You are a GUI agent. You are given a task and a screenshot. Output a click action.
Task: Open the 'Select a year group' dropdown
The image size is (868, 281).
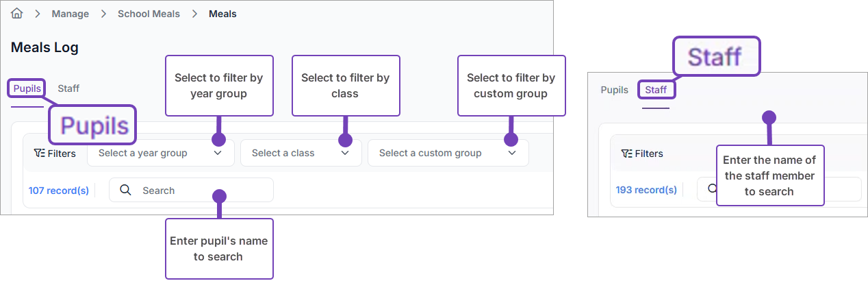coord(160,154)
